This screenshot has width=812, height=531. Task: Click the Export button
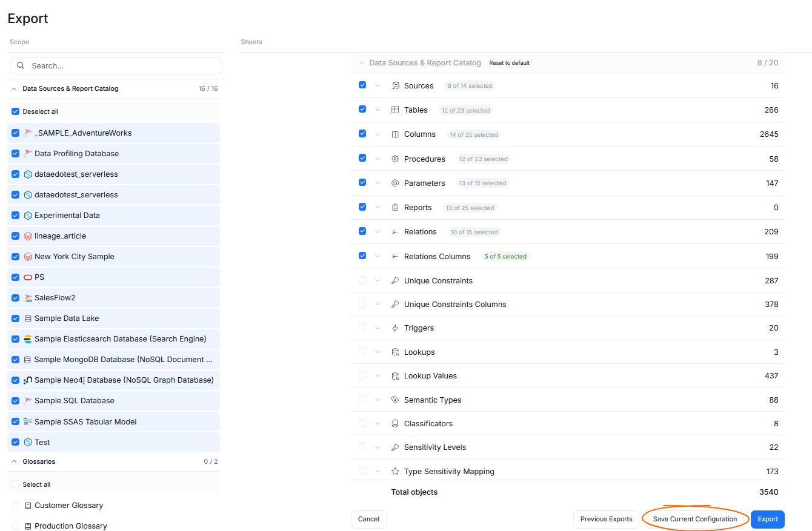tap(768, 519)
